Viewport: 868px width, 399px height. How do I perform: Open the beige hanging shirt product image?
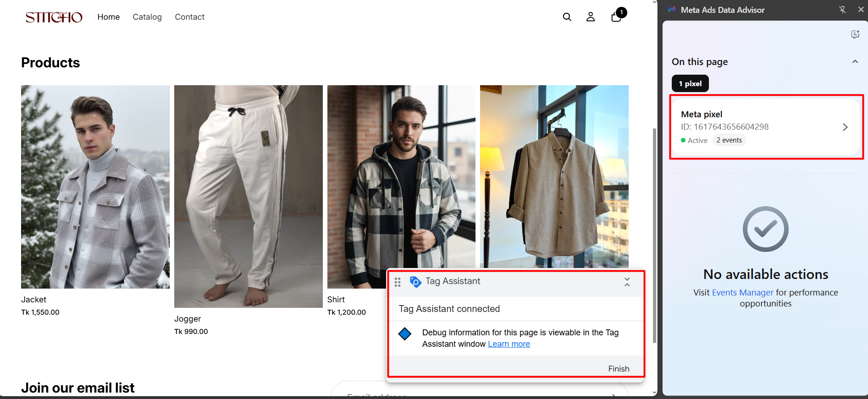554,176
